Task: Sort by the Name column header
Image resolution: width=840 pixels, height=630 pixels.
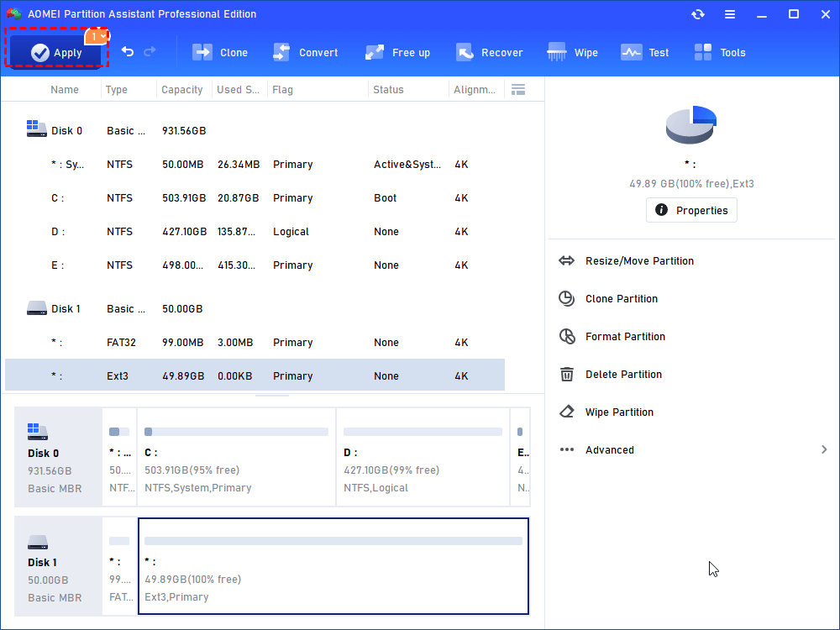Action: [x=65, y=90]
